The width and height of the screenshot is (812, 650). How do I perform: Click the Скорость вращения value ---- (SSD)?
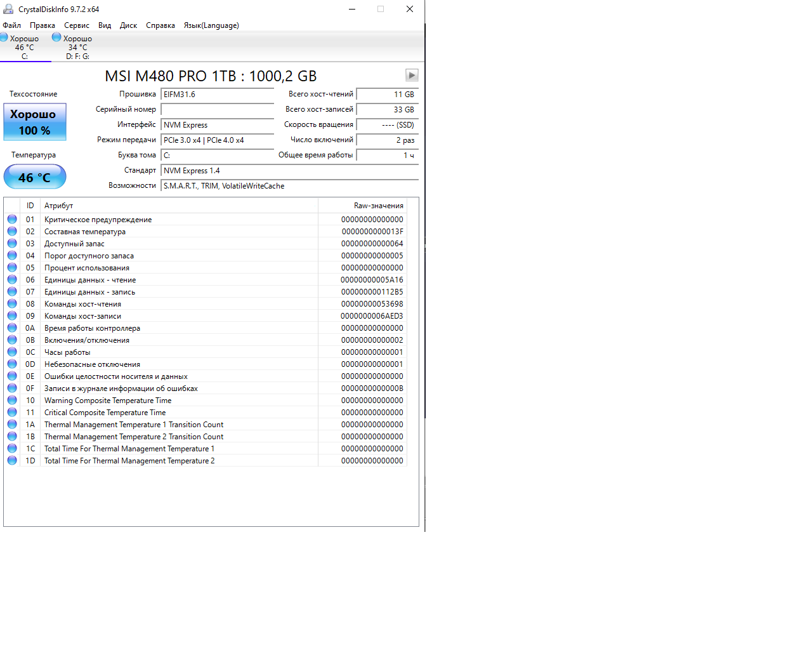point(388,125)
